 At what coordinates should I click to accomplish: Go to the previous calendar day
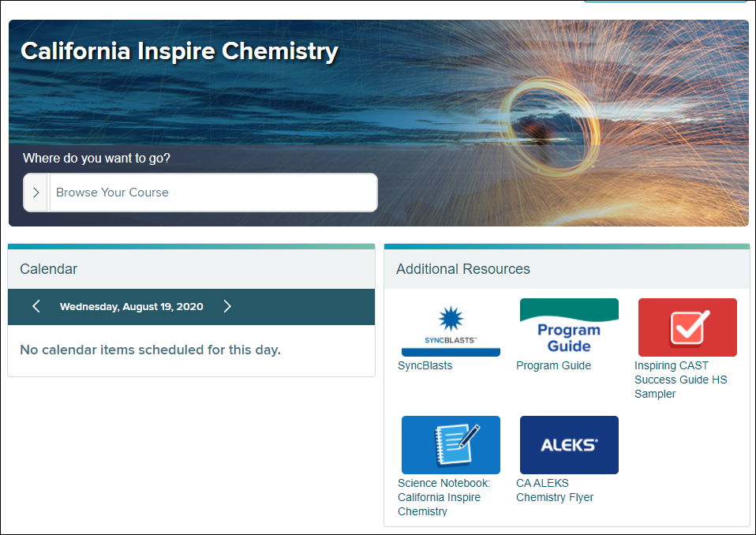pyautogui.click(x=36, y=307)
